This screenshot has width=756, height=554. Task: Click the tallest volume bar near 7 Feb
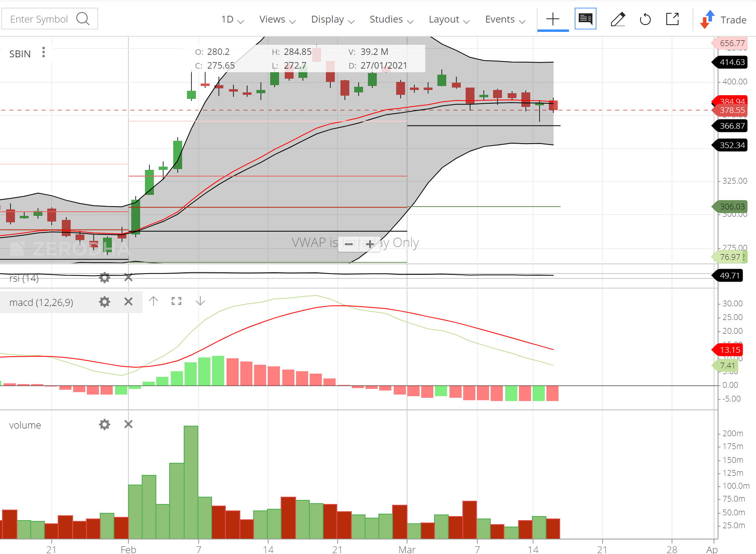191,482
